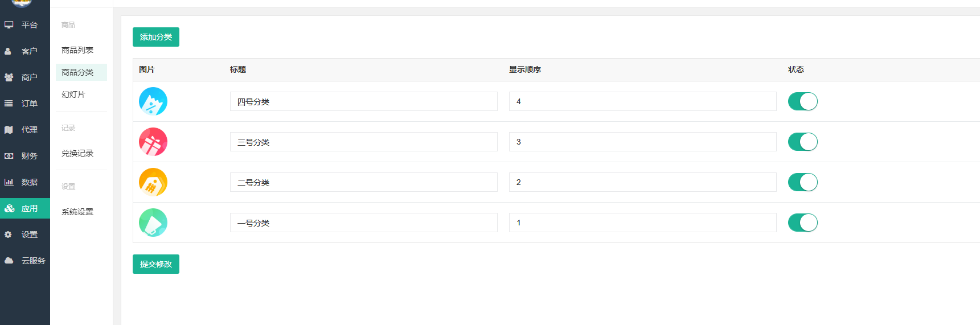Switch off the 二号分类 status toggle
Viewport: 980px width, 325px height.
tap(803, 182)
